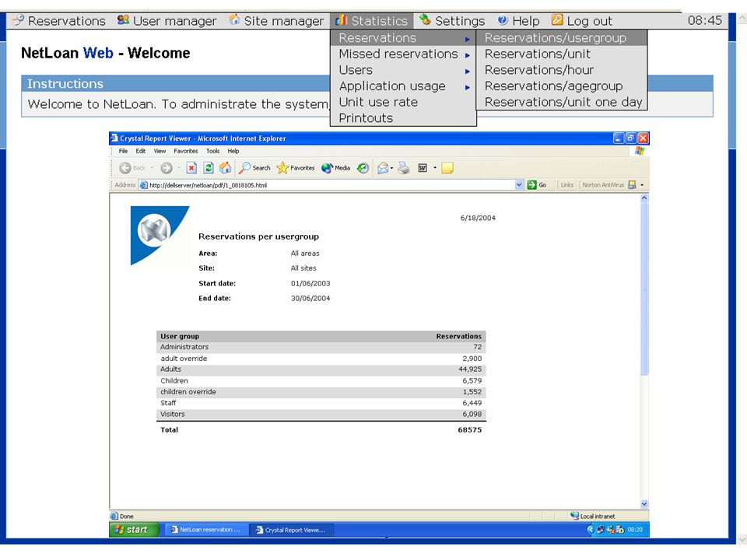Click the Edit with Word icon

(x=423, y=168)
